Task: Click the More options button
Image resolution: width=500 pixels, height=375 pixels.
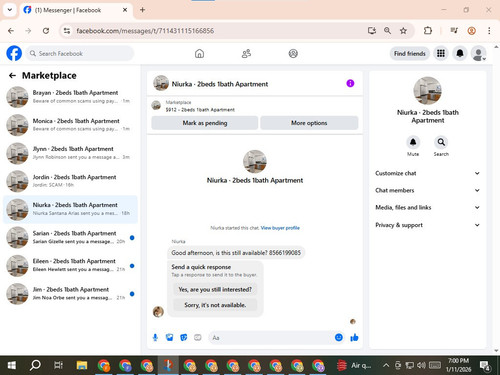Action: coord(309,123)
